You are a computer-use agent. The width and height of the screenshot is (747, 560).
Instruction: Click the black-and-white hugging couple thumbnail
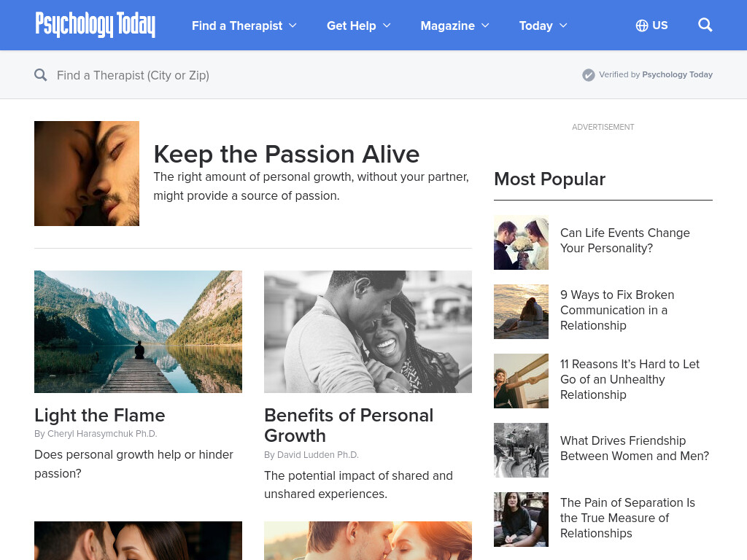click(368, 332)
